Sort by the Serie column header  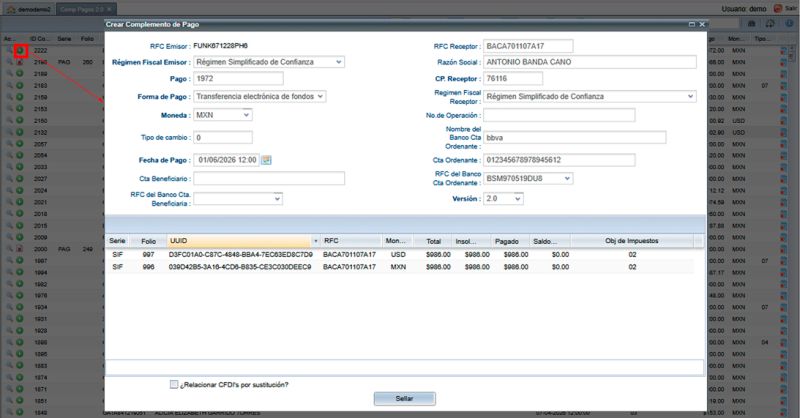click(117, 241)
